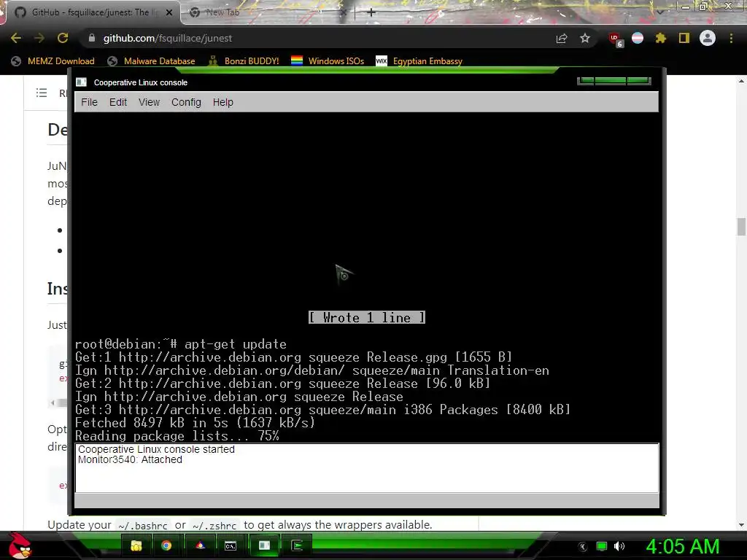
Task: Open Malware Database bookmark
Action: [x=152, y=61]
